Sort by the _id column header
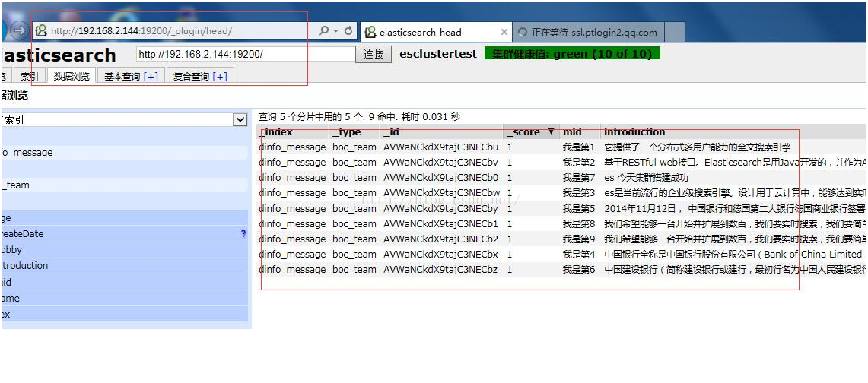 pyautogui.click(x=441, y=131)
